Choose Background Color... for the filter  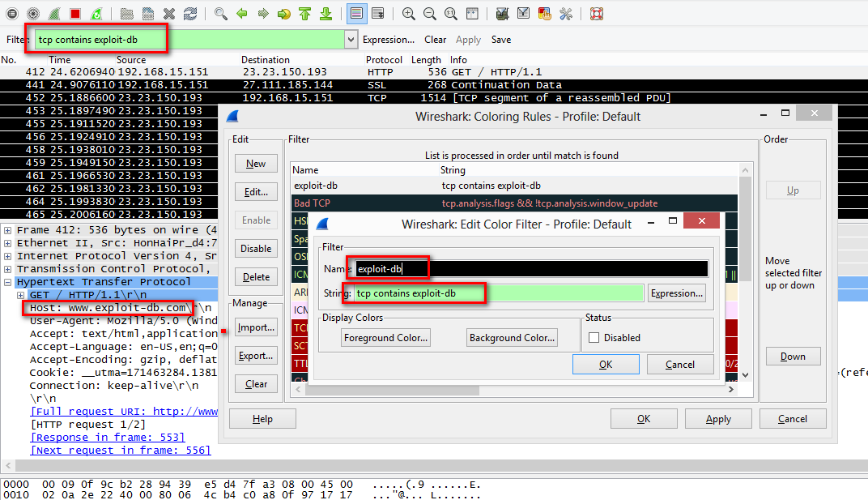tap(512, 338)
